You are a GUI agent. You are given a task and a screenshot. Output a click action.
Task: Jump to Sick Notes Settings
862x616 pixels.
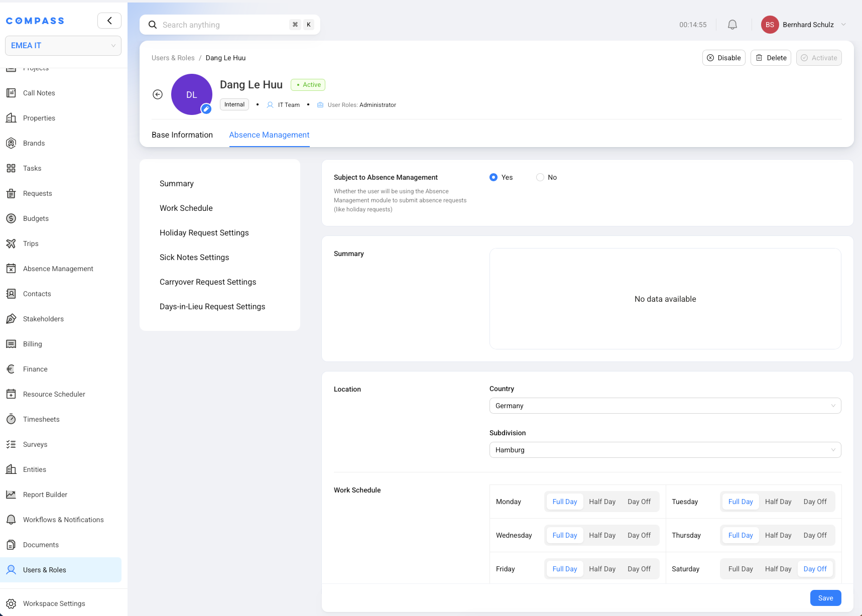point(194,258)
